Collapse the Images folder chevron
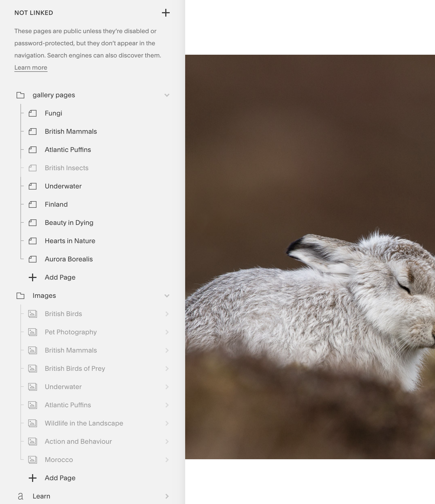The height and width of the screenshot is (504, 435). pyautogui.click(x=167, y=296)
